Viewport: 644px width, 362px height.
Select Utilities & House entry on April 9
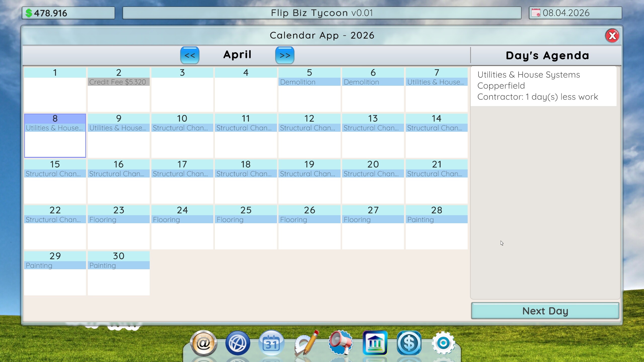pyautogui.click(x=118, y=128)
